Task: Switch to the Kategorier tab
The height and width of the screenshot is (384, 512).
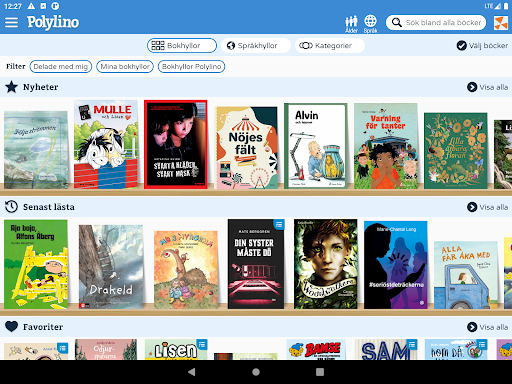Action: tap(330, 45)
